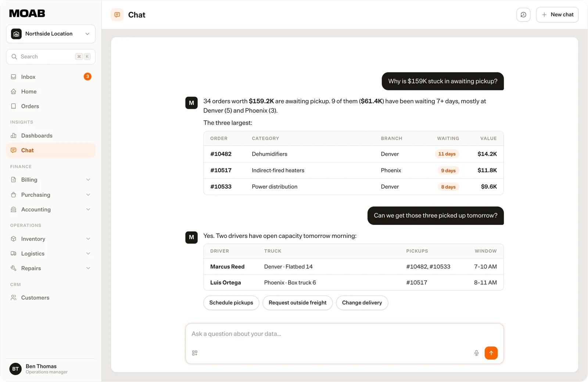Click the search magnifier icon

(14, 57)
